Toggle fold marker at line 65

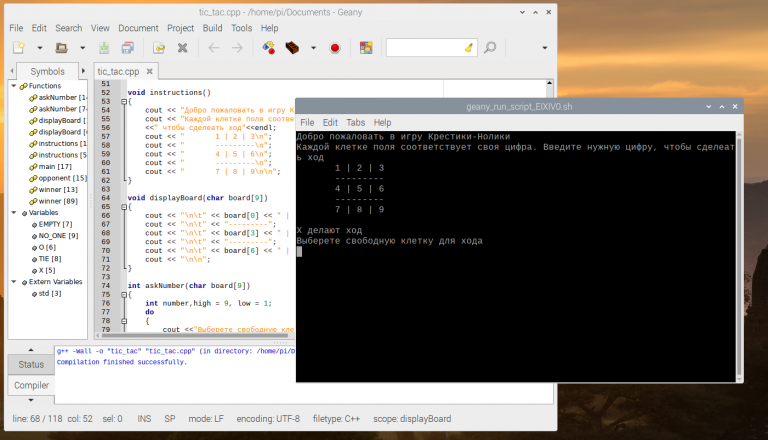click(x=124, y=207)
